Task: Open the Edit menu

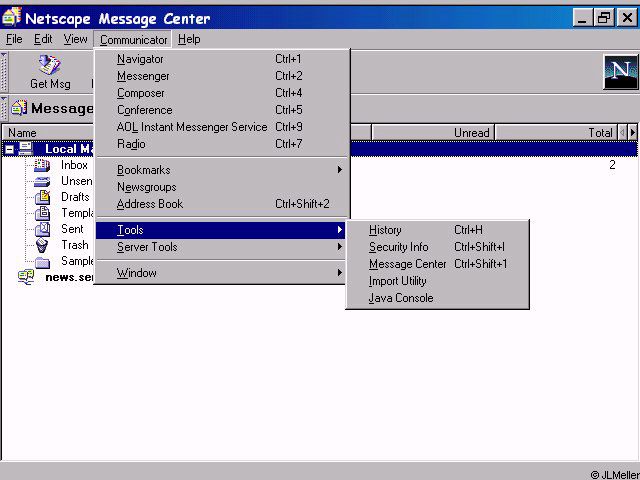Action: click(x=43, y=39)
